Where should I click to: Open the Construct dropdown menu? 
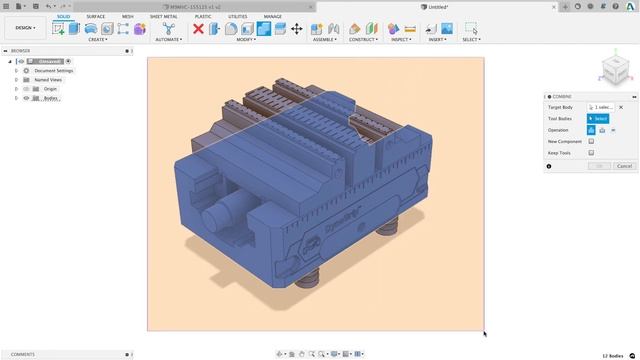(363, 40)
